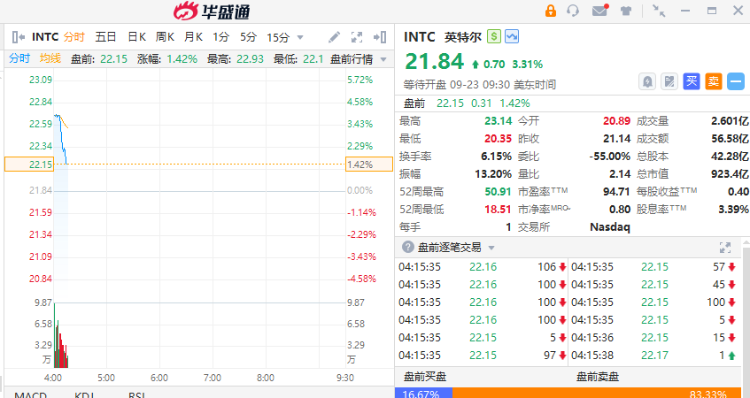Toggle the 均线 average line legend
This screenshot has height=398, width=750.
[50, 59]
